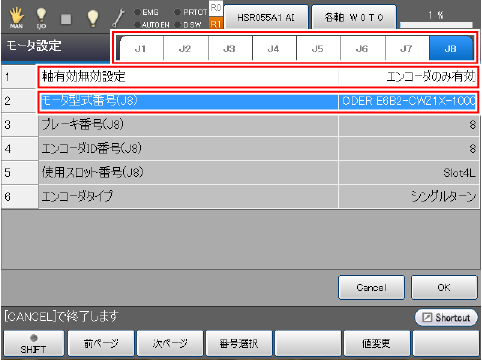The width and height of the screenshot is (482, 361).
Task: Select the I/O light bulb icon
Action: tap(41, 18)
